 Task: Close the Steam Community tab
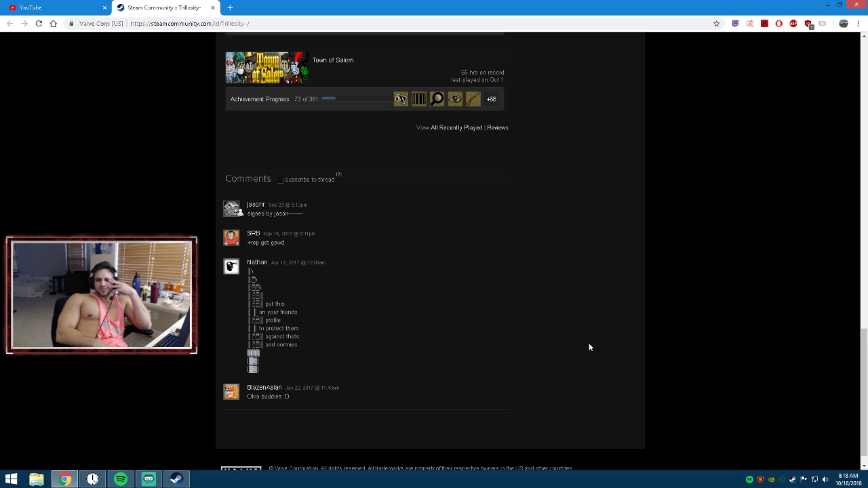[x=213, y=7]
